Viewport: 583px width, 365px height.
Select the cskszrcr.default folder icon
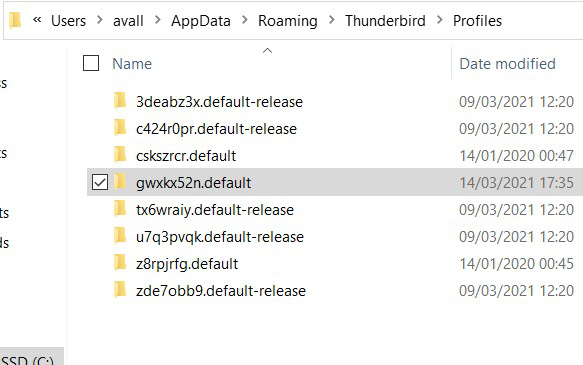[120, 155]
